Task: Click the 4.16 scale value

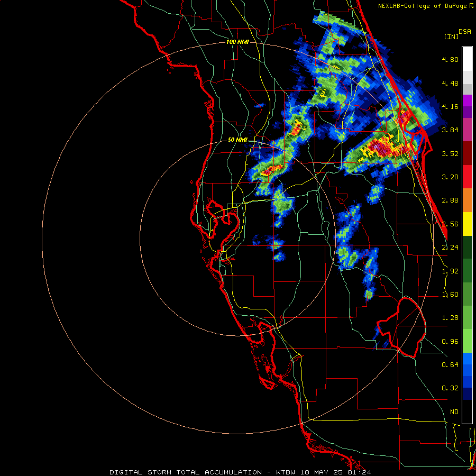Action: (450, 106)
